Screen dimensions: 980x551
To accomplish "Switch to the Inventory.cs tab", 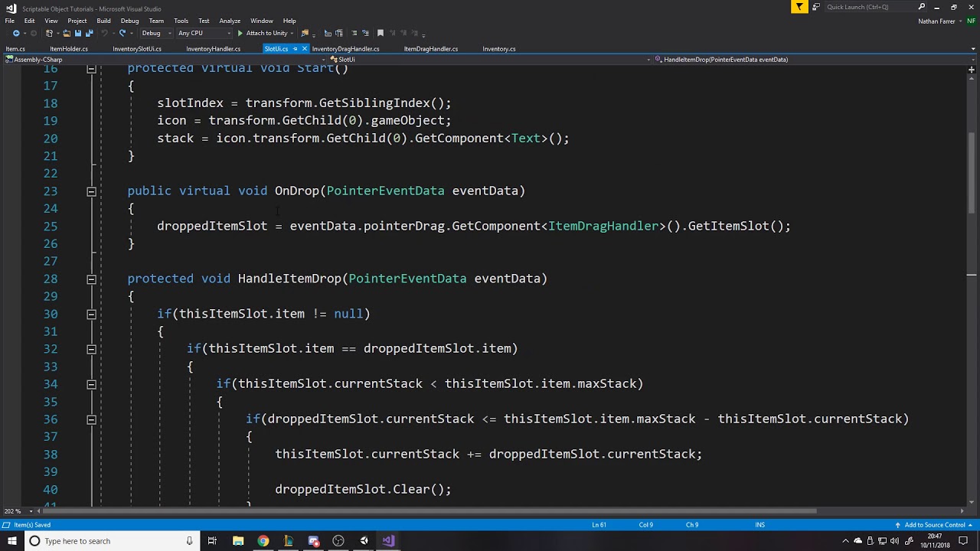I will point(499,49).
